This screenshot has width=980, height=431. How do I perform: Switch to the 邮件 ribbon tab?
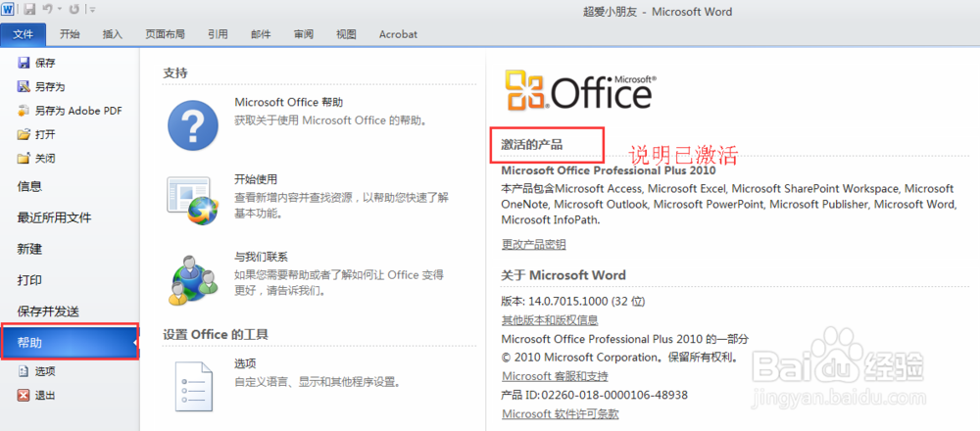click(261, 35)
